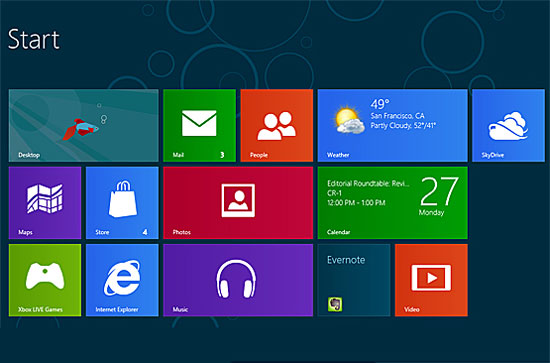Click the Evernote tile title text

coord(346,260)
